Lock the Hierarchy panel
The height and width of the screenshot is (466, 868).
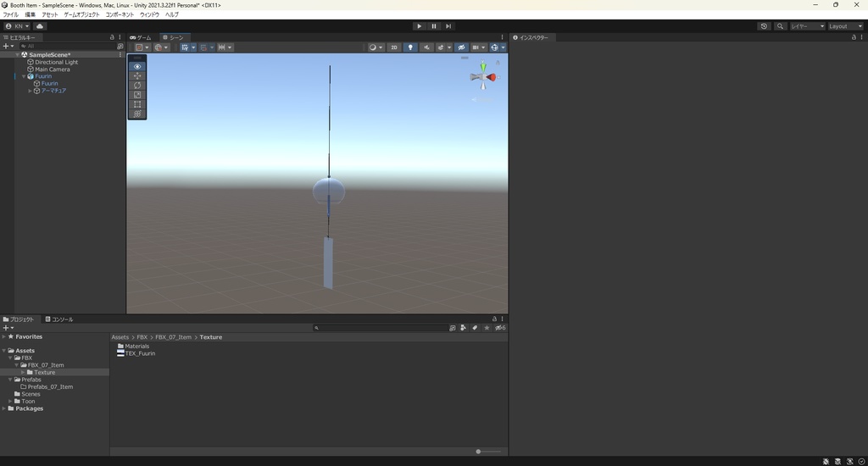coord(113,37)
